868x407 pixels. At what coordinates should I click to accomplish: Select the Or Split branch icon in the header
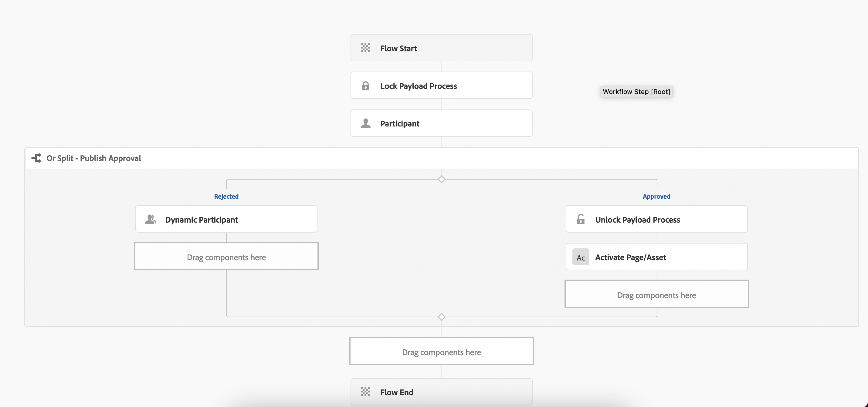pos(36,158)
